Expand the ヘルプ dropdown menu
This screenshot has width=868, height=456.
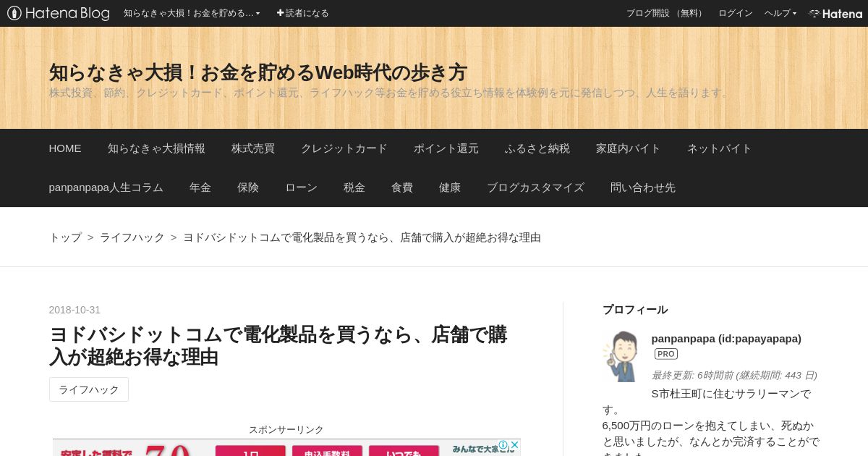(x=780, y=13)
